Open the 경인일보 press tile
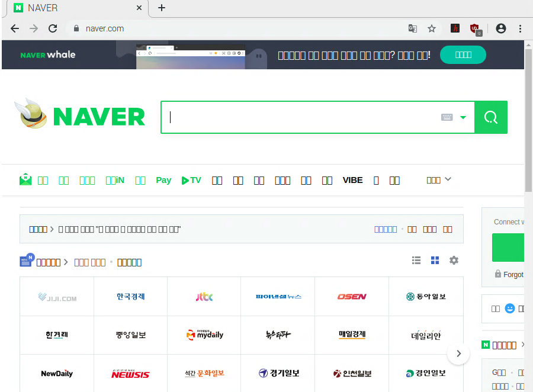The height and width of the screenshot is (392, 533). 426,373
